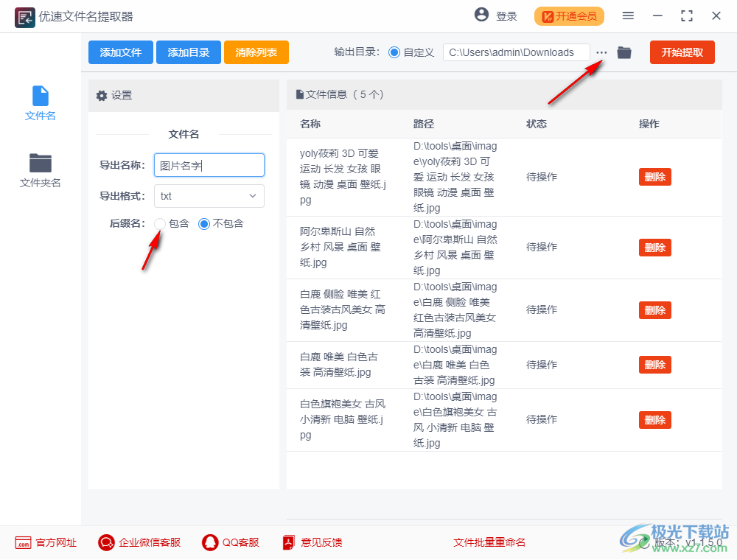
Task: Close the application window
Action: point(716,16)
